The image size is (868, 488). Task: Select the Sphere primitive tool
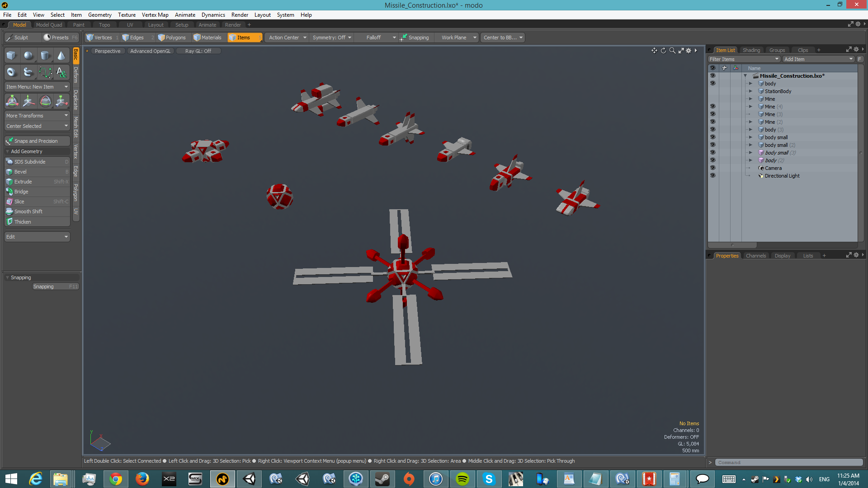[x=28, y=56]
